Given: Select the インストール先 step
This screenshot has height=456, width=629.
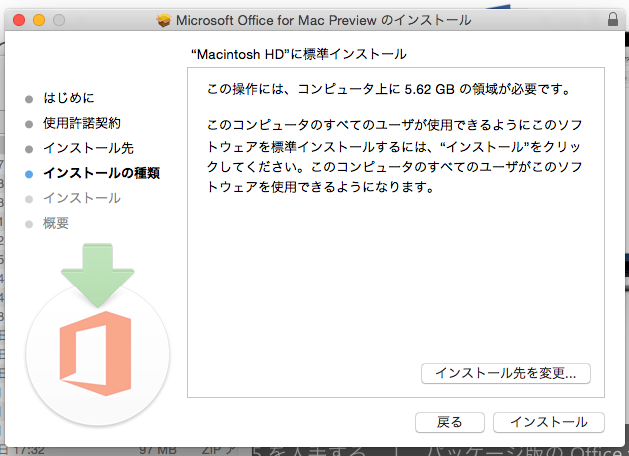Looking at the screenshot, I should point(88,148).
